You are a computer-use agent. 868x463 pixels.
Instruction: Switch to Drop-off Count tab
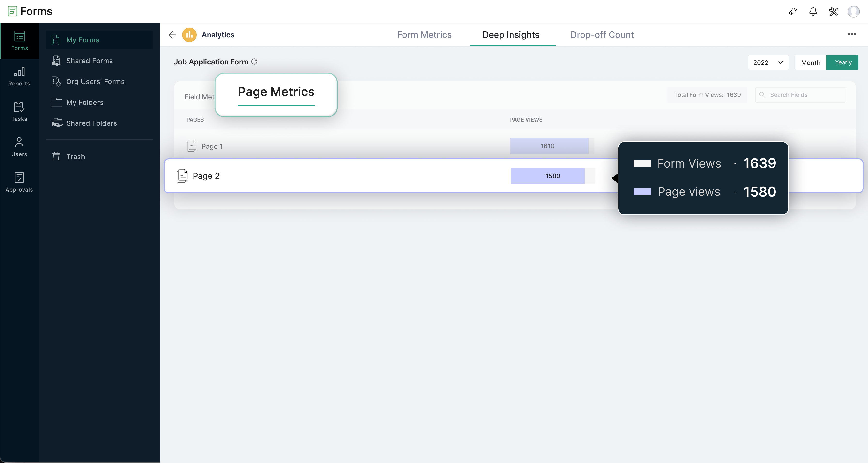tap(602, 35)
